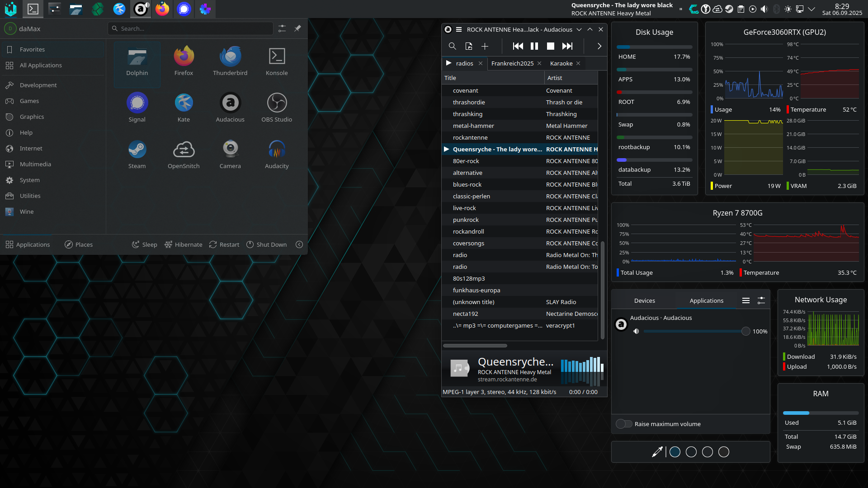Mute Audacious stream in volume widget

point(636,331)
